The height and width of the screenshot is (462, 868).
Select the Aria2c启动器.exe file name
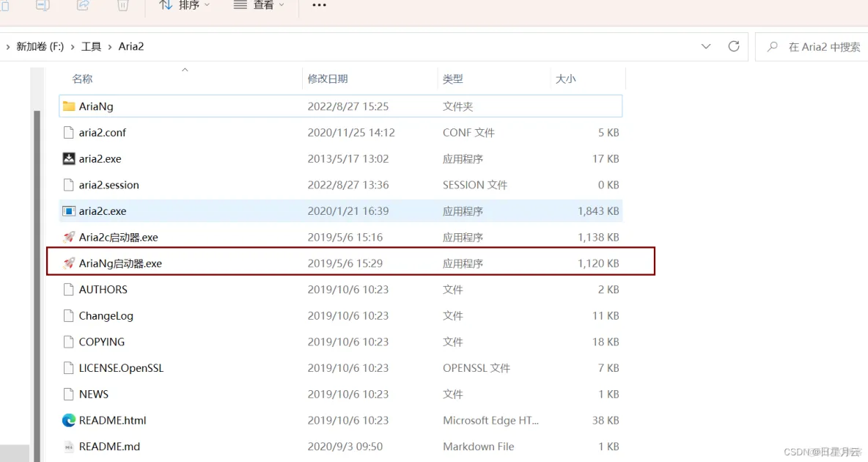pyautogui.click(x=119, y=237)
